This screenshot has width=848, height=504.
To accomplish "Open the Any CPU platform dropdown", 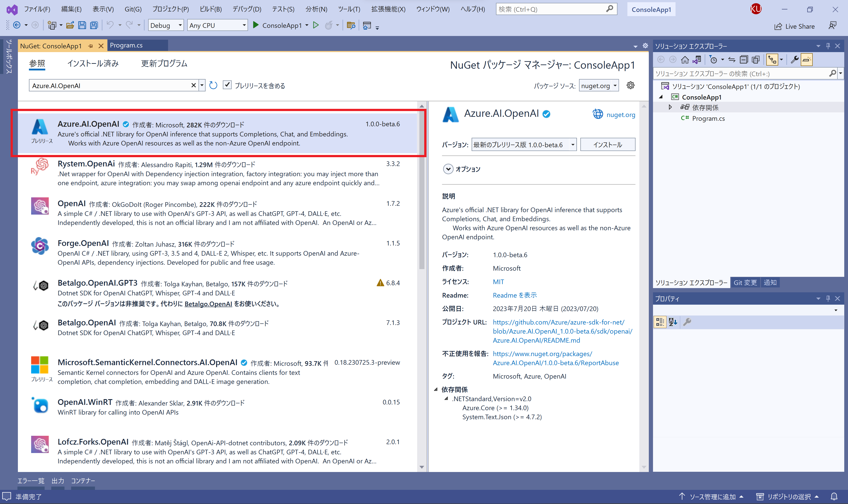I will point(218,25).
